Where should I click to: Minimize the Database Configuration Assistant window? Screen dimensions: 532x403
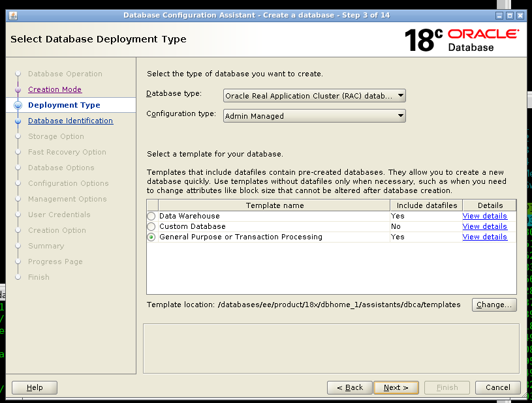pos(499,16)
